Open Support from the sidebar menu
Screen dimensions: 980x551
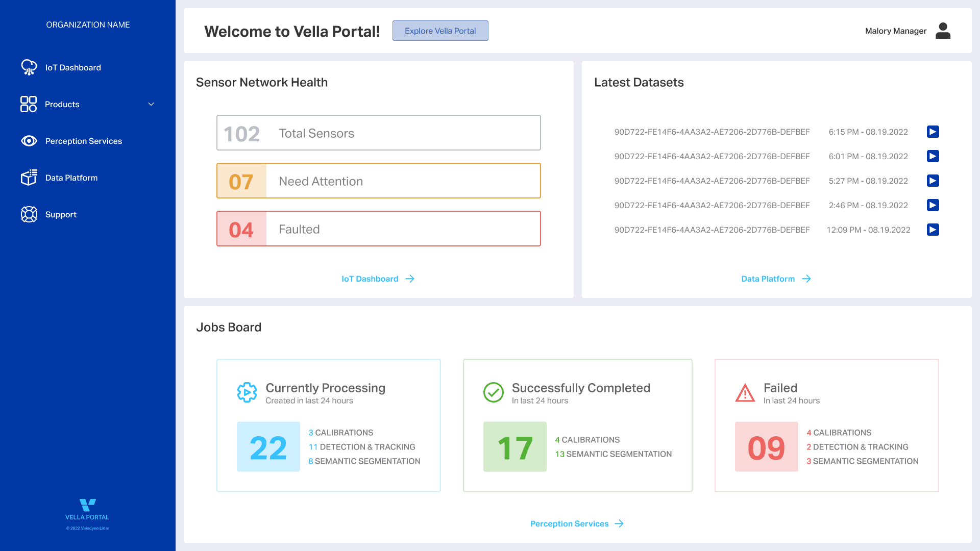point(61,215)
